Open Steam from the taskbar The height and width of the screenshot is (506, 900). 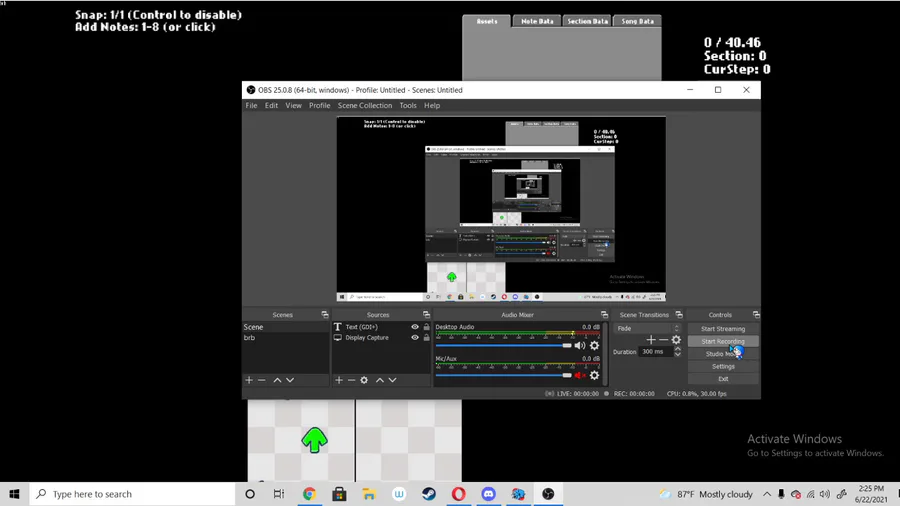pos(429,494)
